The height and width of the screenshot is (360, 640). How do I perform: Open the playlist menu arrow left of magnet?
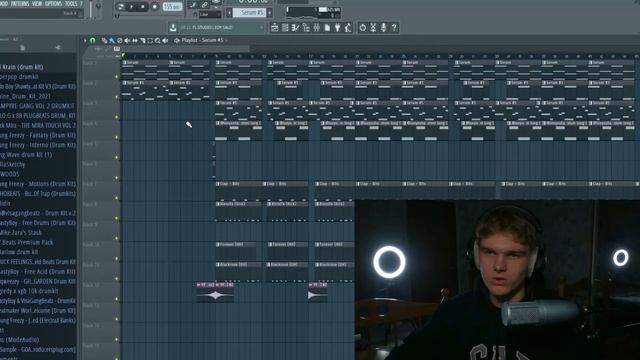85,40
